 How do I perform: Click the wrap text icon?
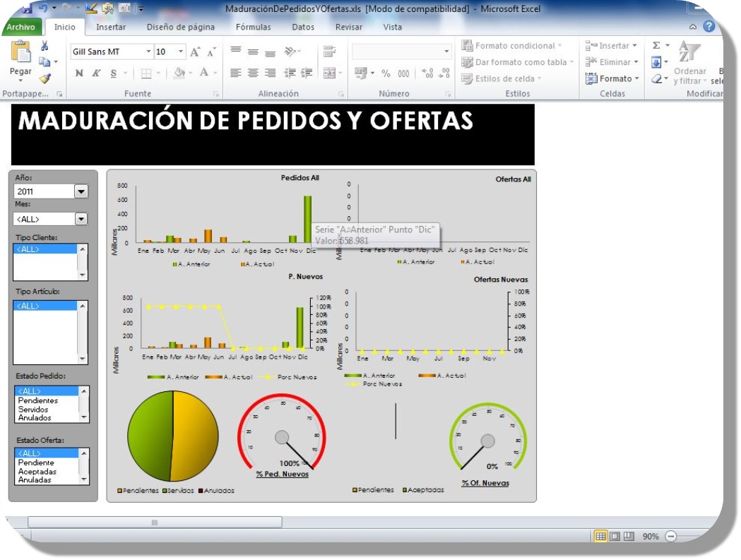[x=328, y=52]
